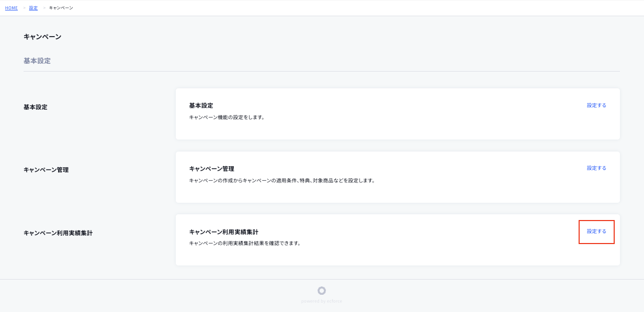The width and height of the screenshot is (644, 312).
Task: Click the キャンペーン利用実績集計 description text
Action: 246,242
